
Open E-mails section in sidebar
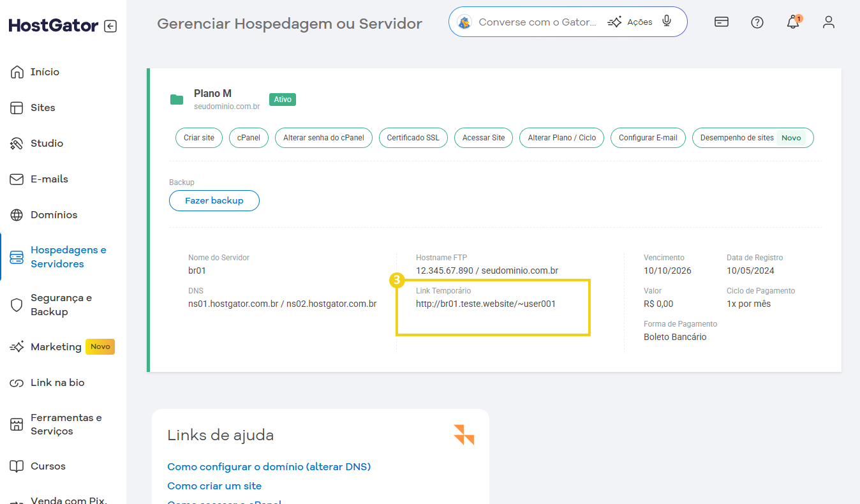coord(49,179)
